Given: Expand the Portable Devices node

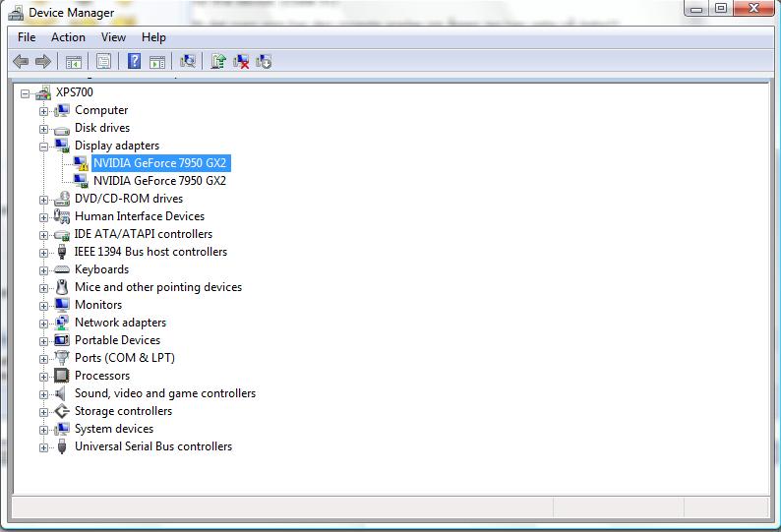Looking at the screenshot, I should 44,341.
